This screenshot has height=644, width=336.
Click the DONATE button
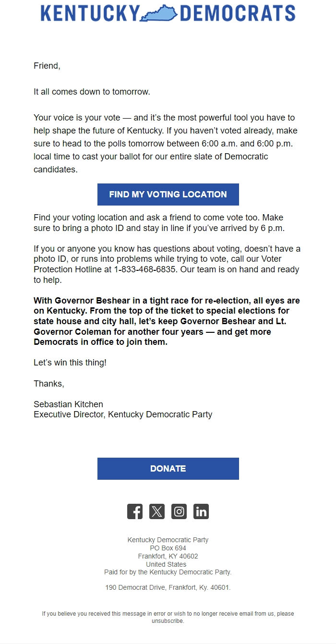(168, 468)
